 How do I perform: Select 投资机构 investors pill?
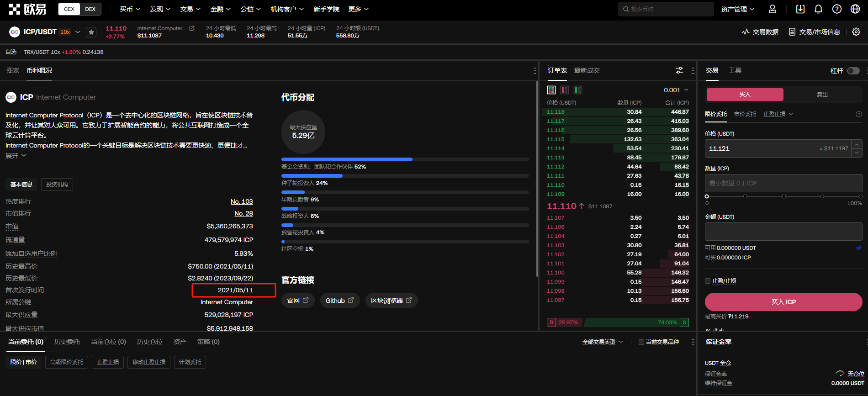pos(57,185)
